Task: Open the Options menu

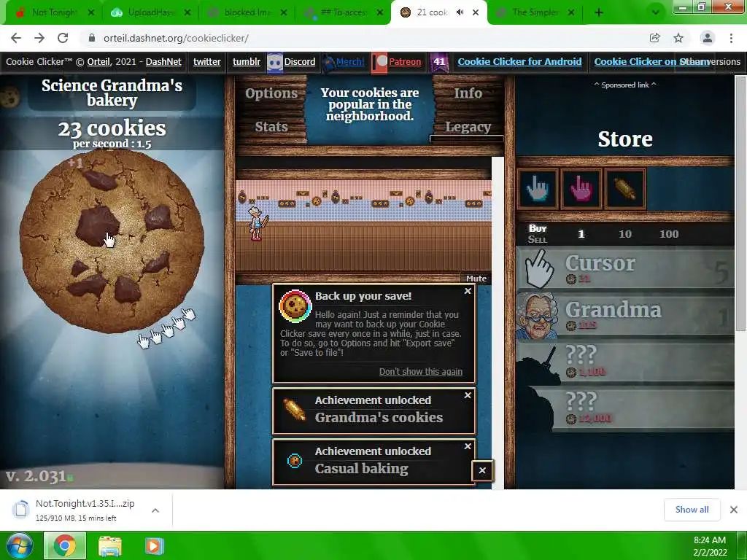Action: click(271, 93)
